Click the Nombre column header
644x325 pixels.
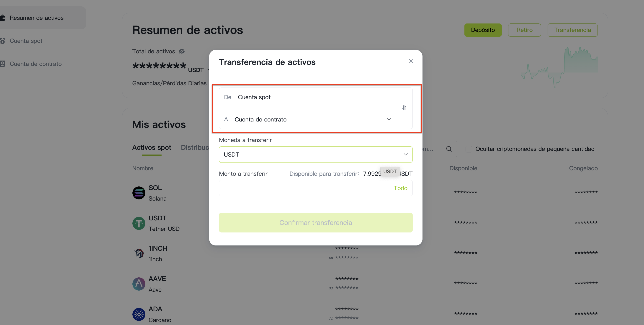[x=143, y=168]
